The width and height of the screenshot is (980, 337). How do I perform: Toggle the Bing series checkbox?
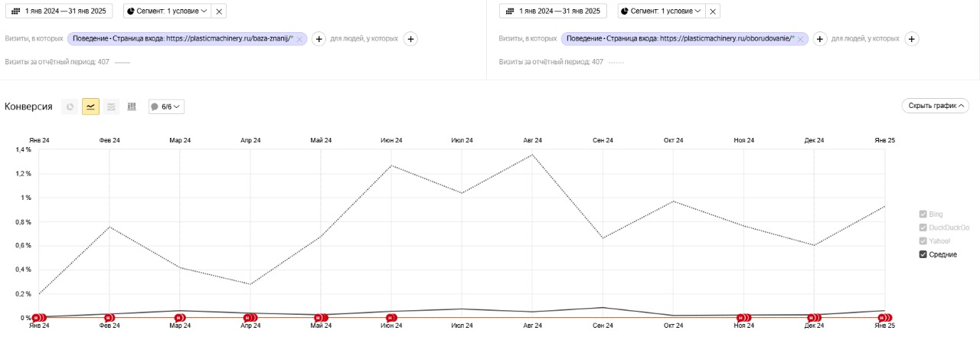pos(923,214)
